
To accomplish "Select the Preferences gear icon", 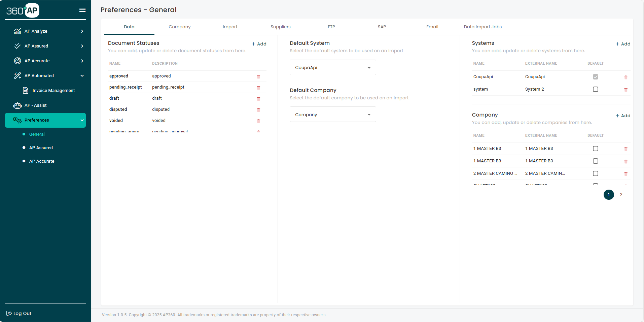I will [16, 120].
